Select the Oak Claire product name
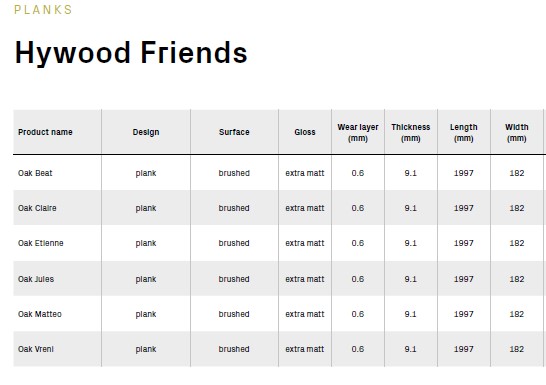 tap(37, 208)
